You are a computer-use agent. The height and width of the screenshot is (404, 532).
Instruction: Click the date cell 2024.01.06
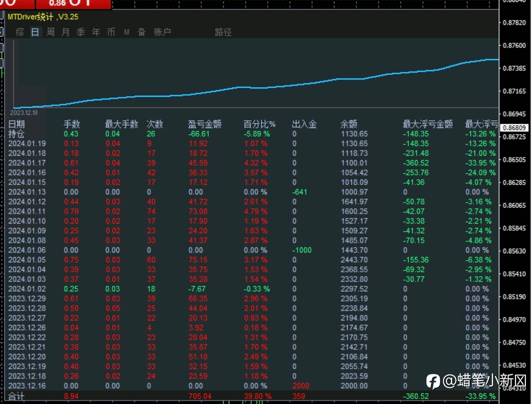click(27, 250)
